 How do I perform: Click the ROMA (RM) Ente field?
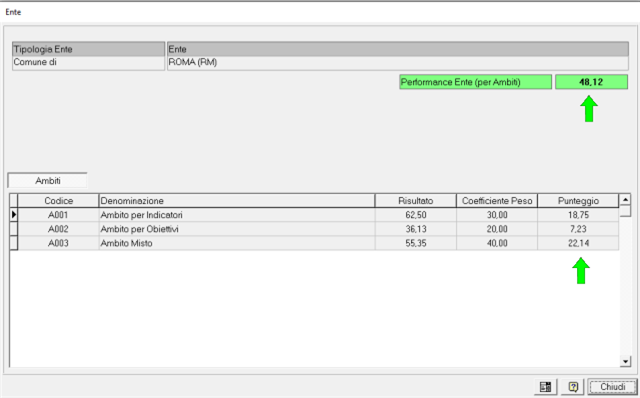click(x=398, y=62)
